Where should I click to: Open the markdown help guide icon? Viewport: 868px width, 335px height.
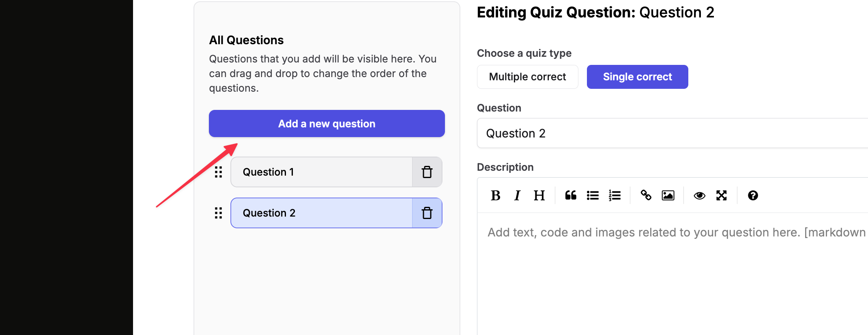click(753, 195)
